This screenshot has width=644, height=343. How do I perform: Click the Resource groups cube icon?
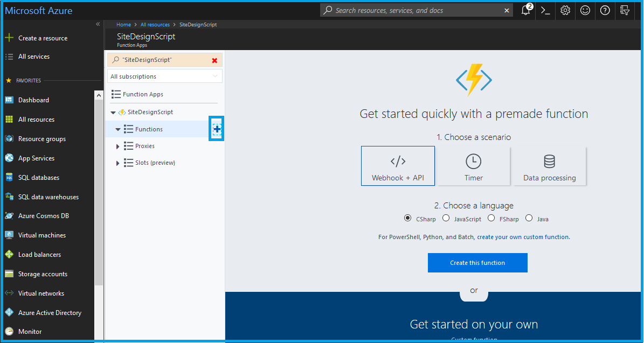coord(9,139)
